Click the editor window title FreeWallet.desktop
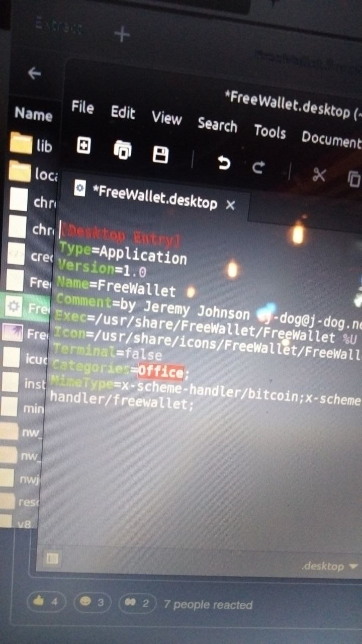This screenshot has width=362, height=644. click(294, 105)
